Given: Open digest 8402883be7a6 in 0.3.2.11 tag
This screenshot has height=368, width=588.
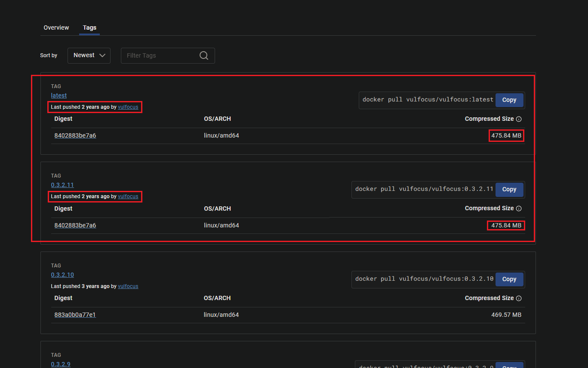Looking at the screenshot, I should point(75,225).
